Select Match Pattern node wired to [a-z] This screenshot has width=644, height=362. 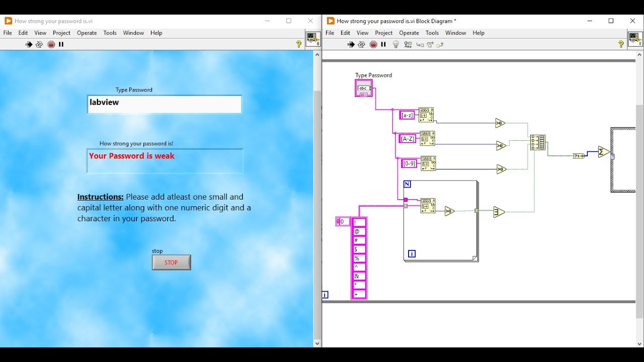(426, 115)
